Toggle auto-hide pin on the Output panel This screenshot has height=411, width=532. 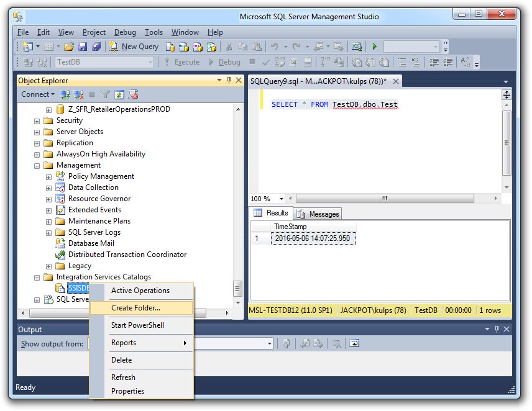tap(497, 329)
